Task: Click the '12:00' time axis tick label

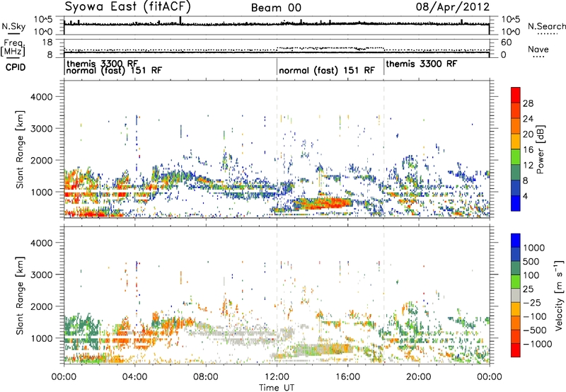Action: 277,377
